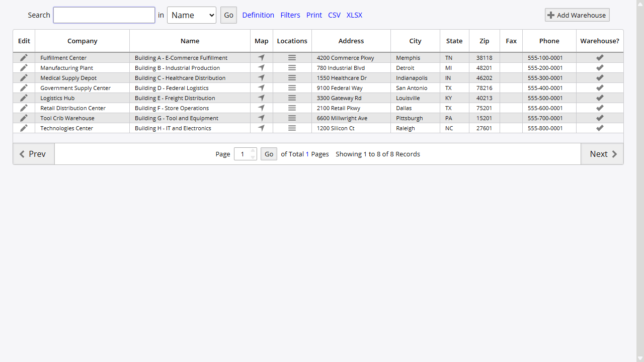
Task: Edit the Fulfillment Center record
Action: click(24, 57)
